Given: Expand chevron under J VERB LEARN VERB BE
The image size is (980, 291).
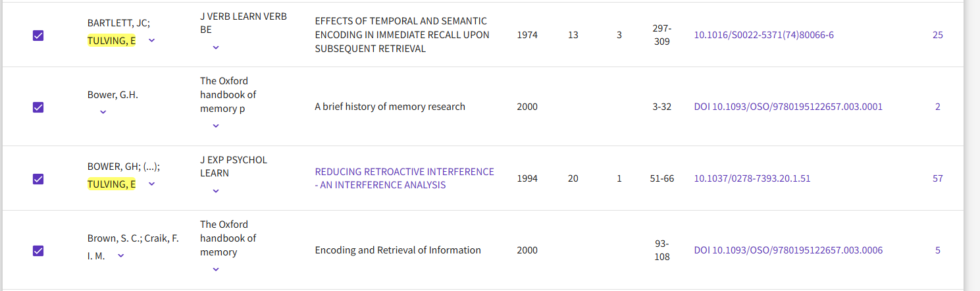Looking at the screenshot, I should 216,47.
